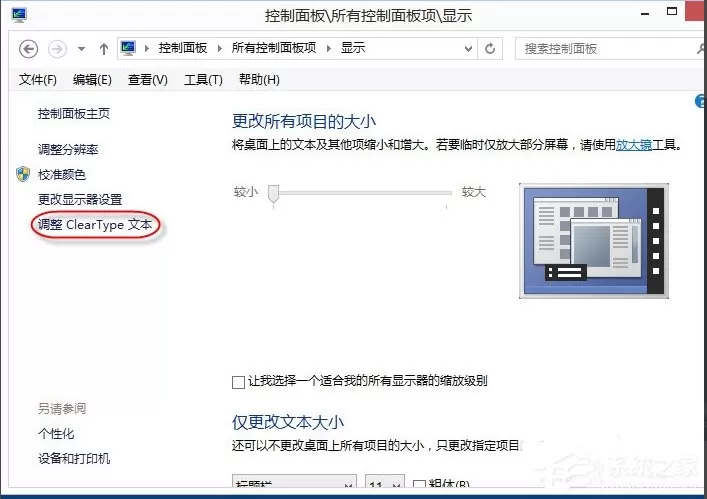The height and width of the screenshot is (499, 707).
Task: Open the 放大镜 hyperlink
Action: coord(634,145)
